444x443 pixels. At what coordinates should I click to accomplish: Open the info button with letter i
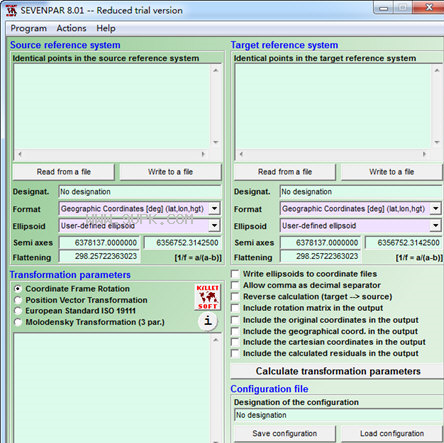coord(208,321)
